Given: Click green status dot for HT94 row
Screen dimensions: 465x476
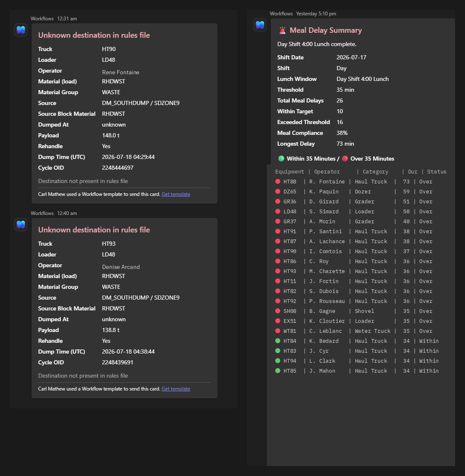Looking at the screenshot, I should (x=278, y=361).
